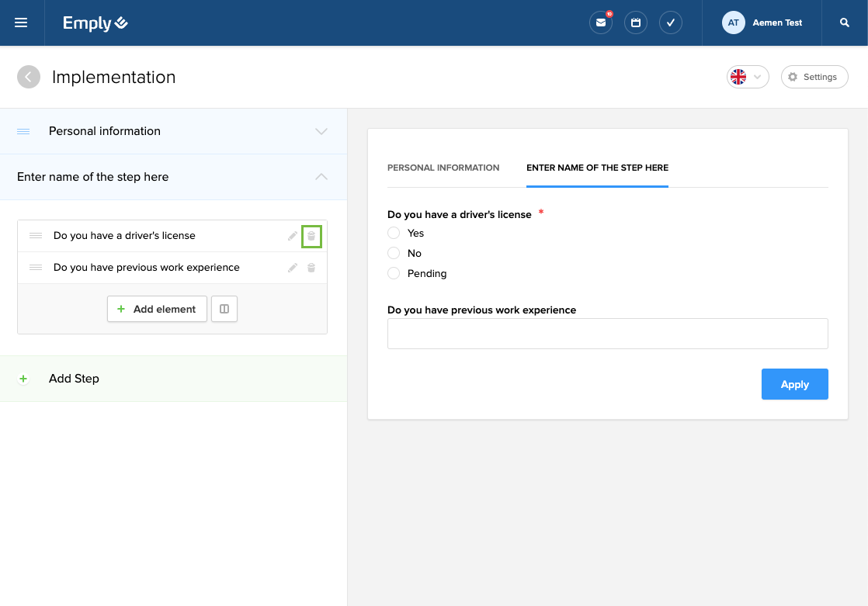Open the calendar icon in header
This screenshot has height=606, width=868.
[x=635, y=23]
